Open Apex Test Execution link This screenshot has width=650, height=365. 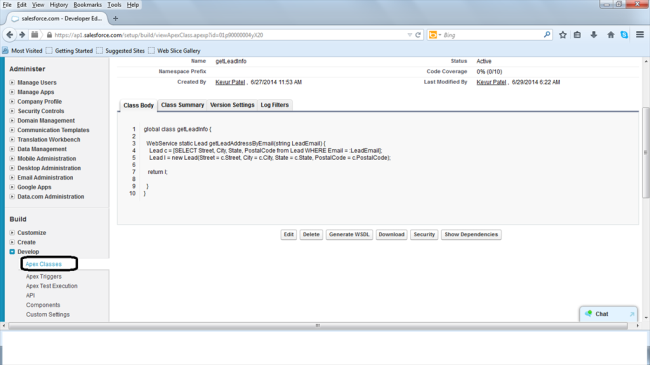pyautogui.click(x=51, y=286)
